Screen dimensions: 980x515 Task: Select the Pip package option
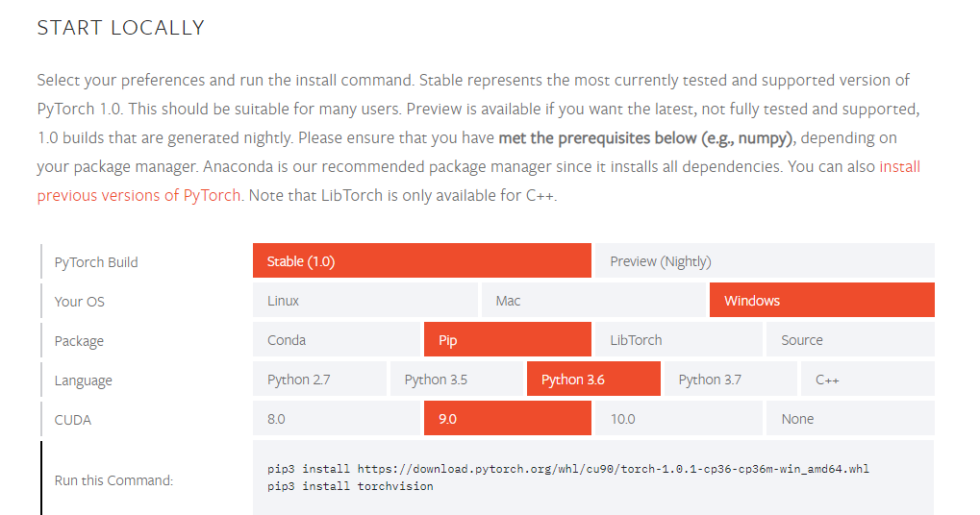coord(507,340)
